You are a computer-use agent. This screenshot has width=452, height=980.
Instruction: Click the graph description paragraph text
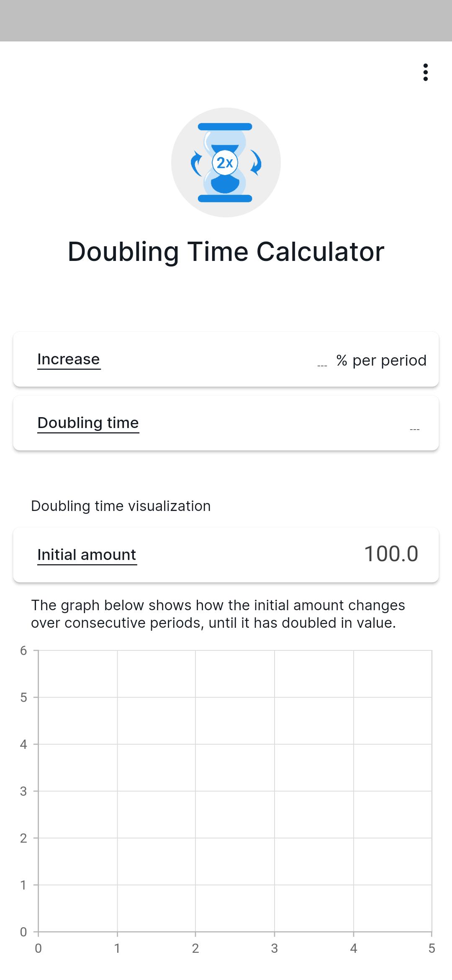coord(218,614)
